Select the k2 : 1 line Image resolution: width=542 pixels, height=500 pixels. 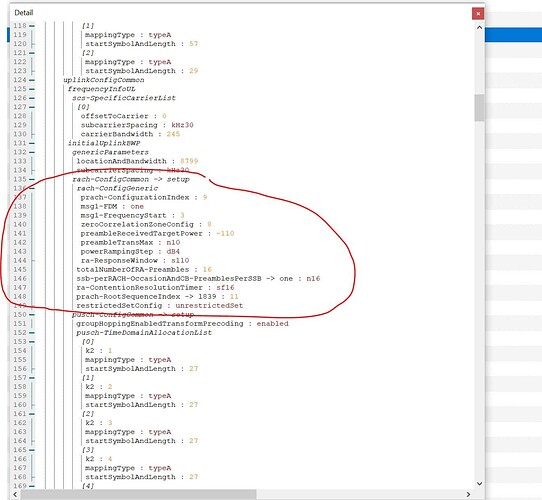(x=99, y=351)
